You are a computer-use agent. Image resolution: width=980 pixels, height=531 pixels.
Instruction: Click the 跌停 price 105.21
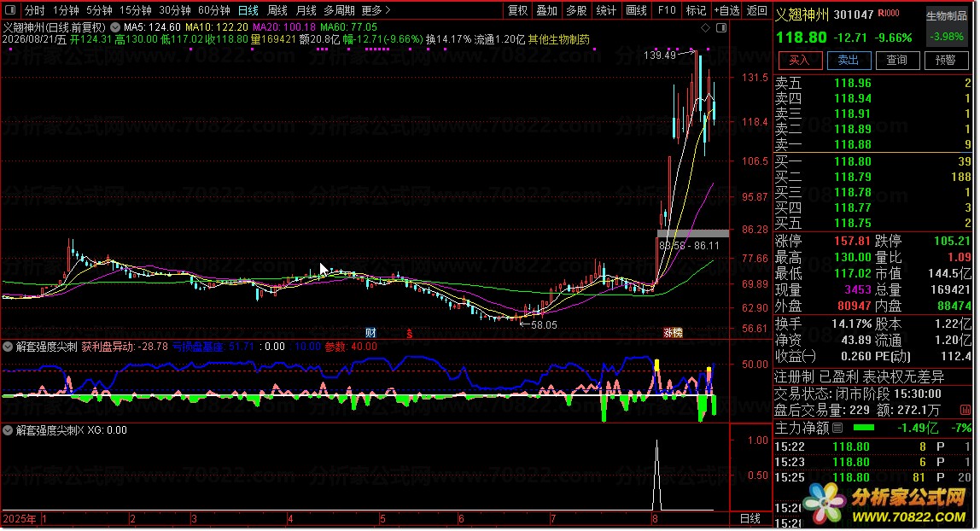pyautogui.click(x=953, y=241)
